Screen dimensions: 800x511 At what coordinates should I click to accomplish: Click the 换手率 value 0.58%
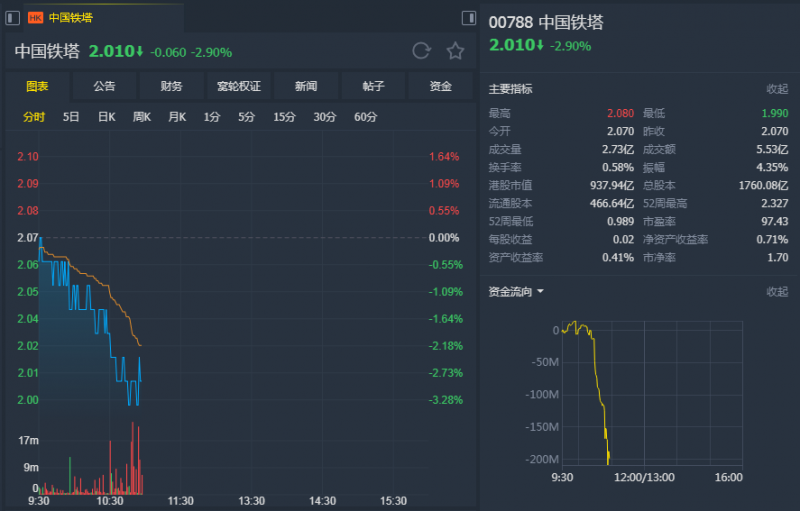pyautogui.click(x=618, y=167)
